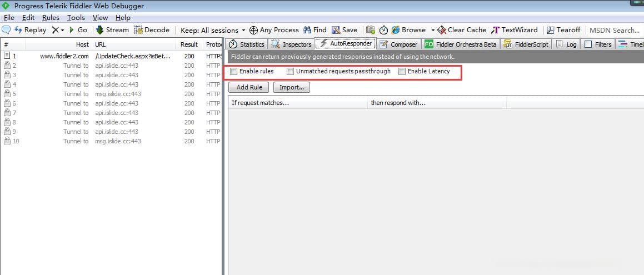Image resolution: width=644 pixels, height=275 pixels.
Task: Click the lock icon of session 3
Action: pos(7,74)
